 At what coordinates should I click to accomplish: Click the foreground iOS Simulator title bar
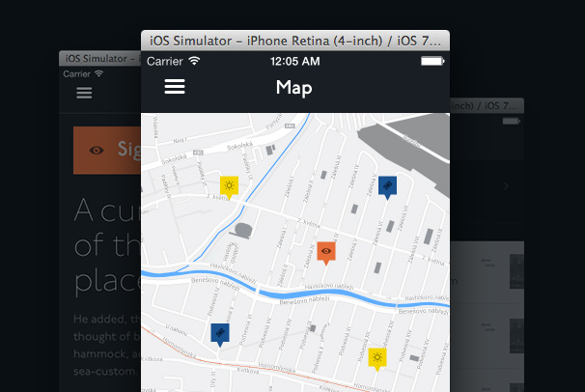(295, 41)
